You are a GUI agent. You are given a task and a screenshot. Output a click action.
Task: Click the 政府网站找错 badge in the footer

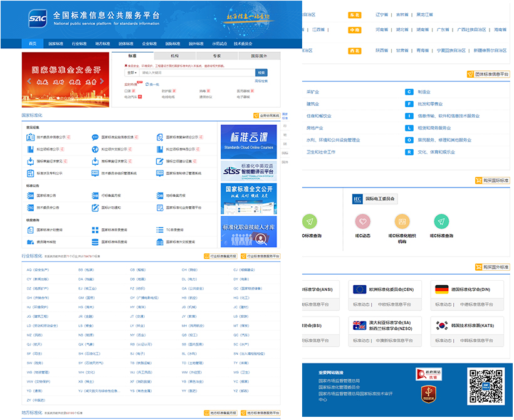click(x=429, y=374)
